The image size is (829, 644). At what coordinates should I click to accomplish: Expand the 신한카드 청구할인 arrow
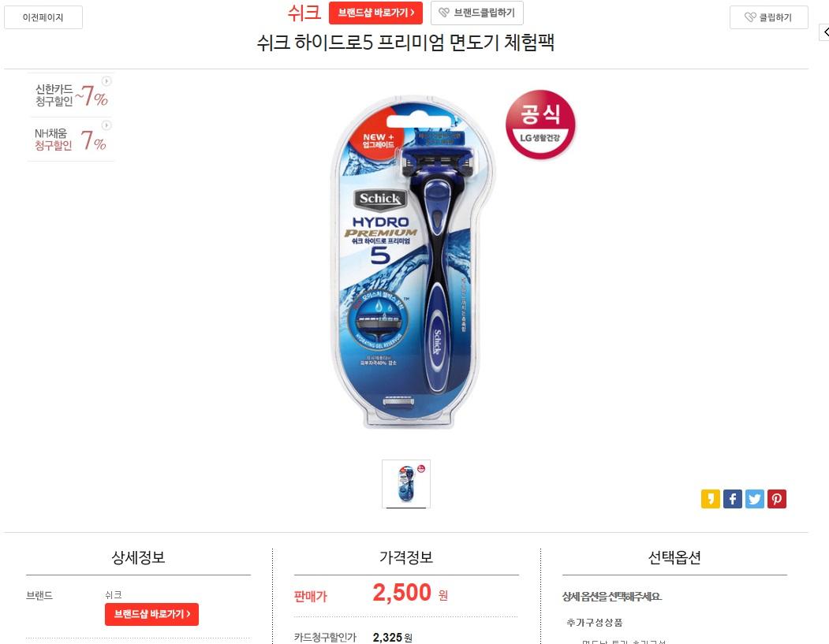click(106, 81)
